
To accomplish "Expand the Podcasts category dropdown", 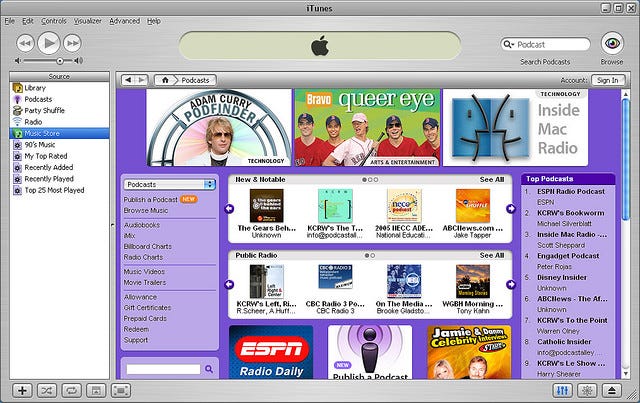I will pos(169,185).
